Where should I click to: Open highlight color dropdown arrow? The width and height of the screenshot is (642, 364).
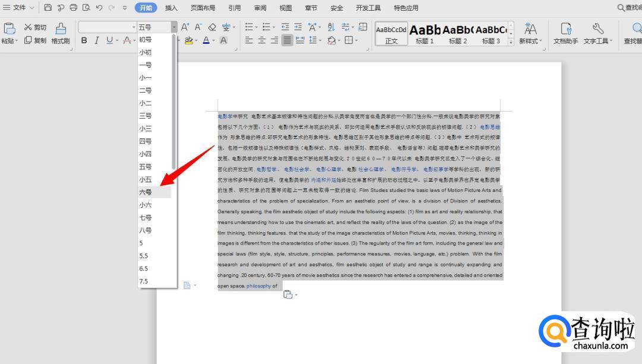pyautogui.click(x=196, y=40)
